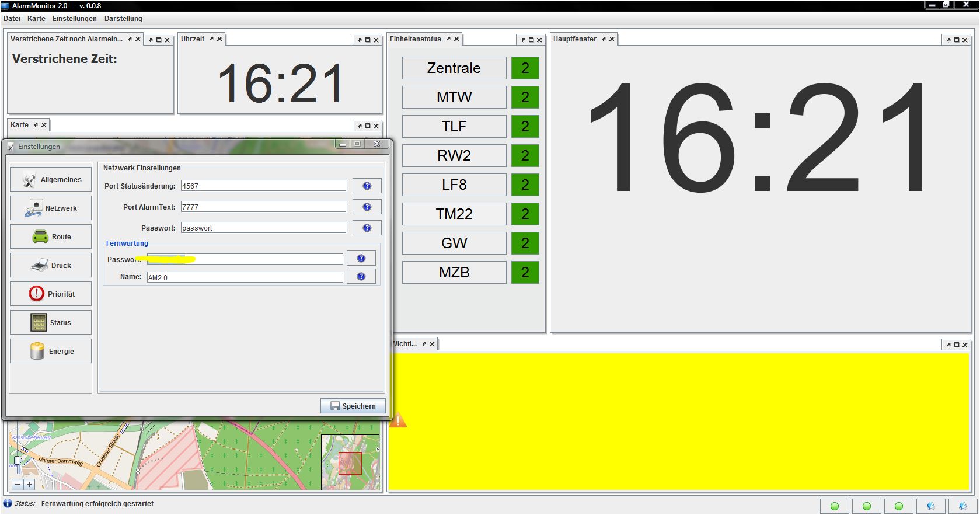Select the Energie settings category

tap(51, 352)
